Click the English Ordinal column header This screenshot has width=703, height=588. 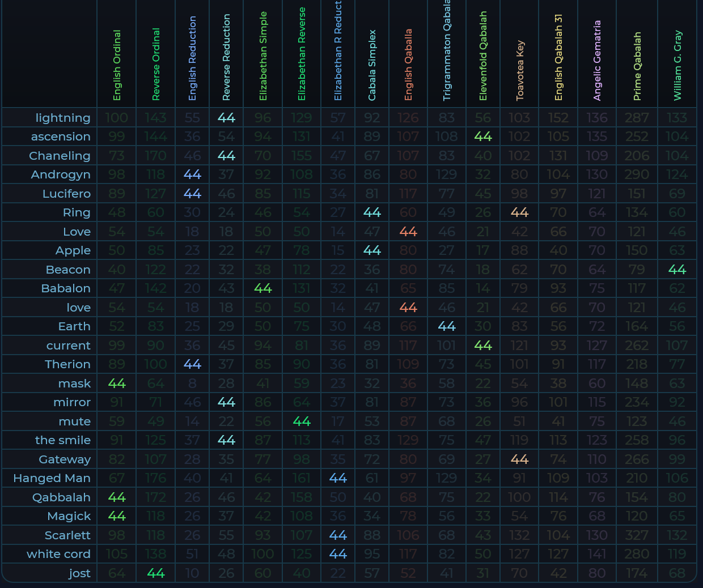tap(117, 65)
